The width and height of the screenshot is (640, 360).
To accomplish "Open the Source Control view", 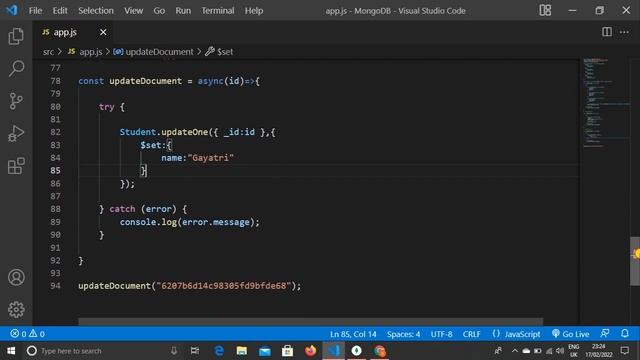I will [x=16, y=101].
